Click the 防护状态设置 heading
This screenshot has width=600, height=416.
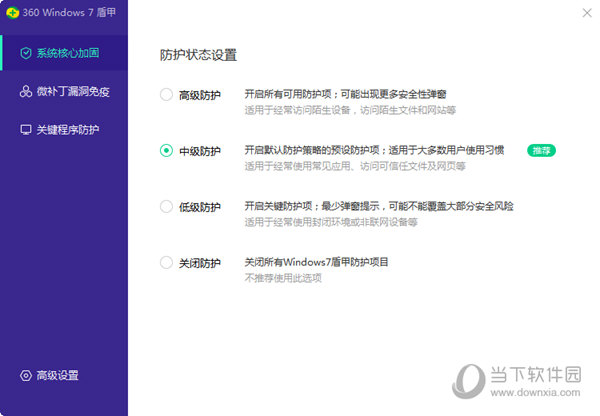pyautogui.click(x=198, y=55)
